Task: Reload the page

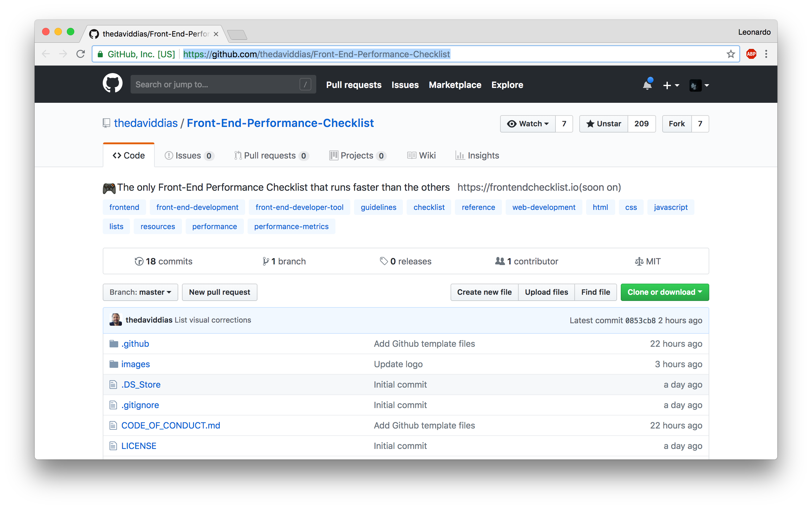Action: [x=80, y=54]
